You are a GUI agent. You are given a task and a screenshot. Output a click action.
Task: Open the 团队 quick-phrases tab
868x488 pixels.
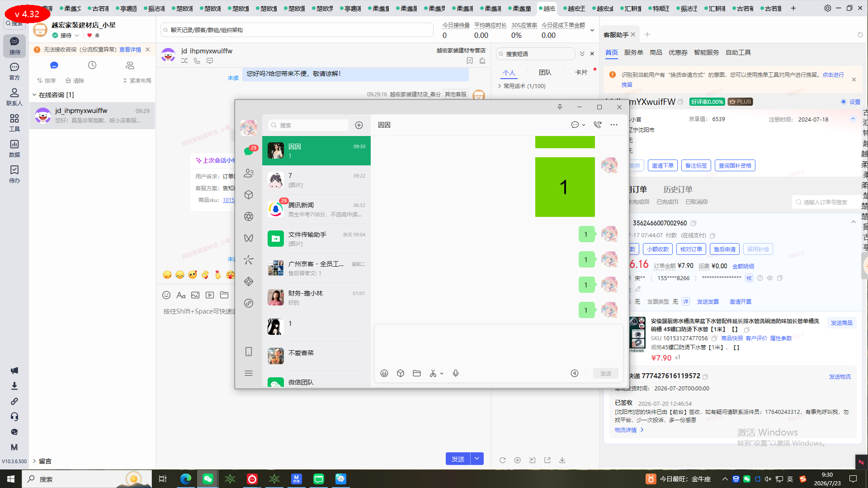(x=545, y=72)
